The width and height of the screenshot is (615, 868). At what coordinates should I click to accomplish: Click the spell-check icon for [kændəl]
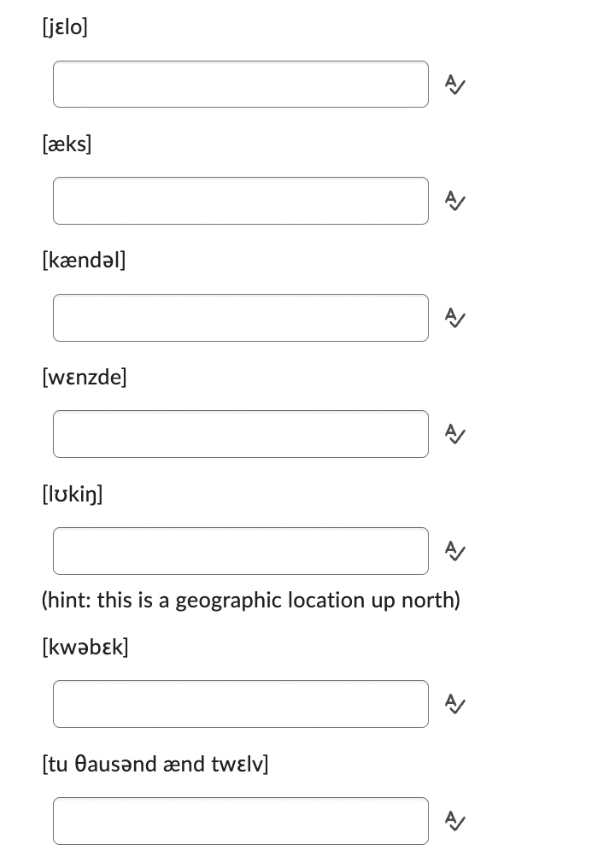click(454, 318)
